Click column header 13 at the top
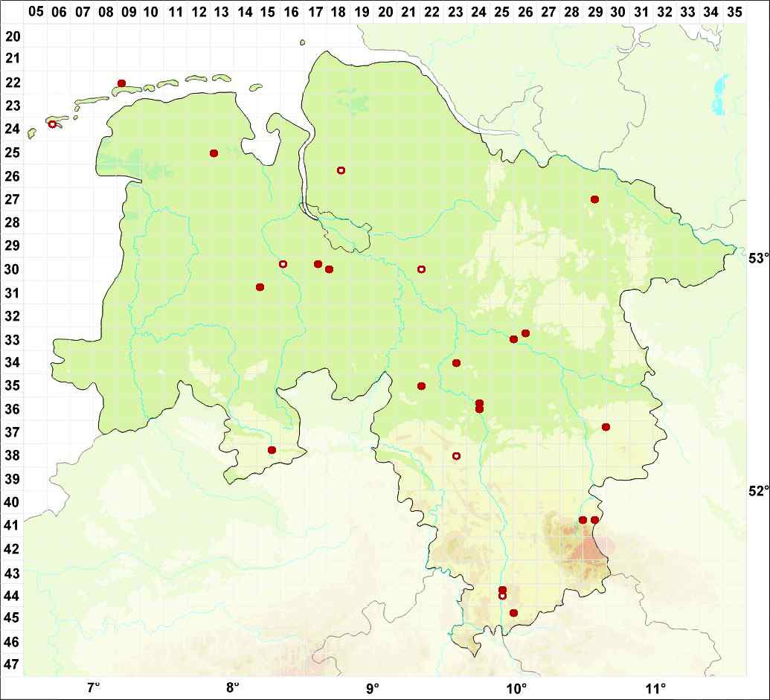770x700 pixels. pyautogui.click(x=222, y=11)
